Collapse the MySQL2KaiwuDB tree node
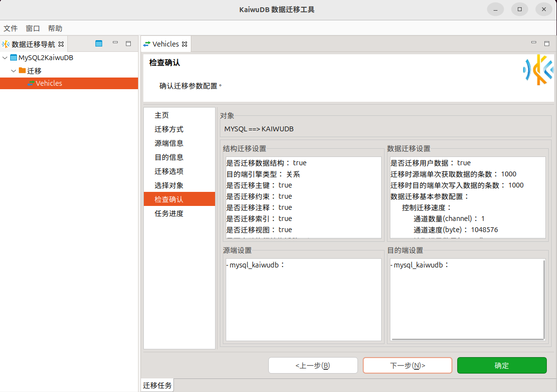This screenshot has height=392, width=557. pos(5,58)
